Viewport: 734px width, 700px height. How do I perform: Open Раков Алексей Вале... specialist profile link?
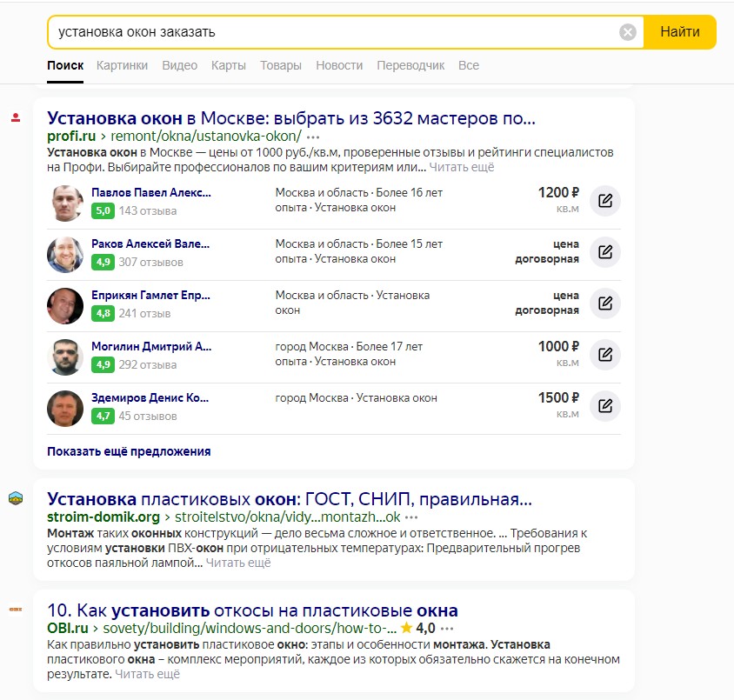point(150,243)
